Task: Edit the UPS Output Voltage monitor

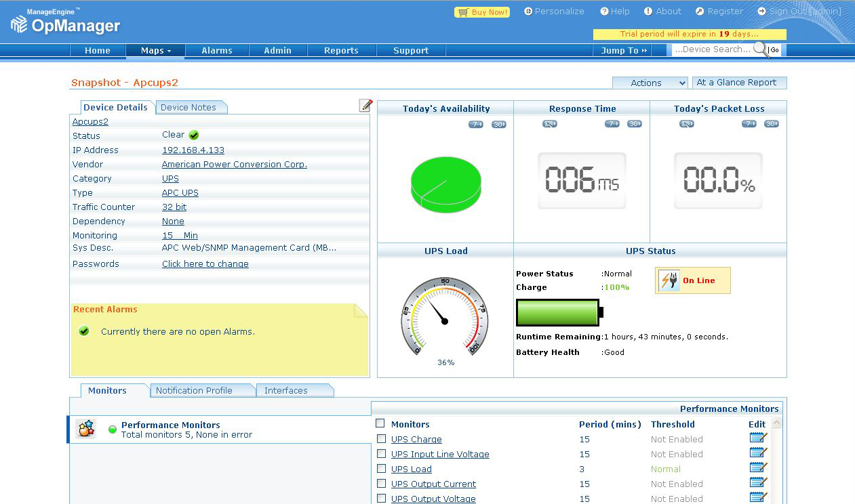Action: 758,498
